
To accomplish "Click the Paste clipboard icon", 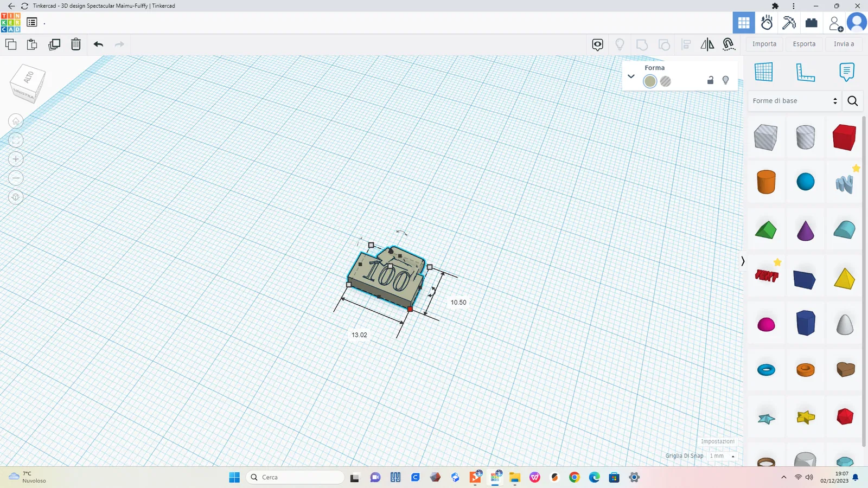I will coord(32,44).
